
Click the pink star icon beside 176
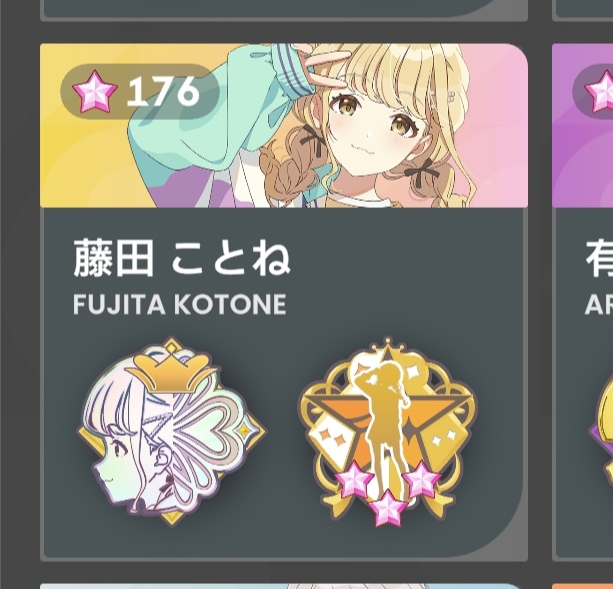95,92
